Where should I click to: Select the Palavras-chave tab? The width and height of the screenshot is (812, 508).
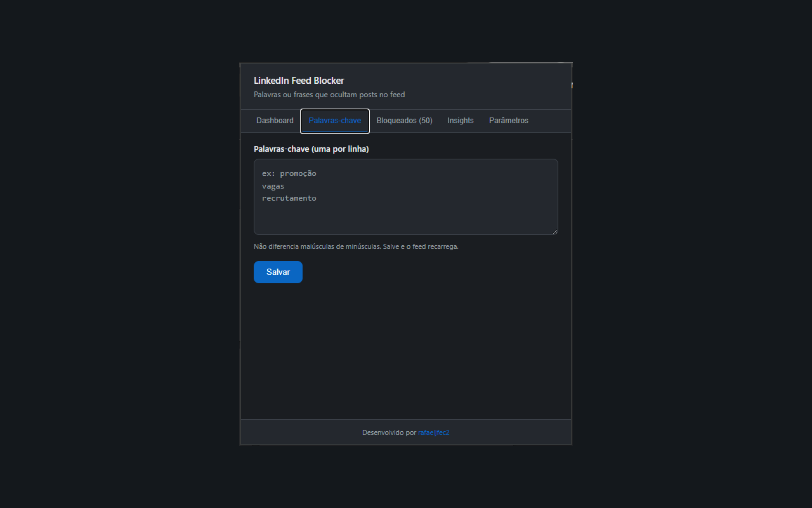(335, 121)
